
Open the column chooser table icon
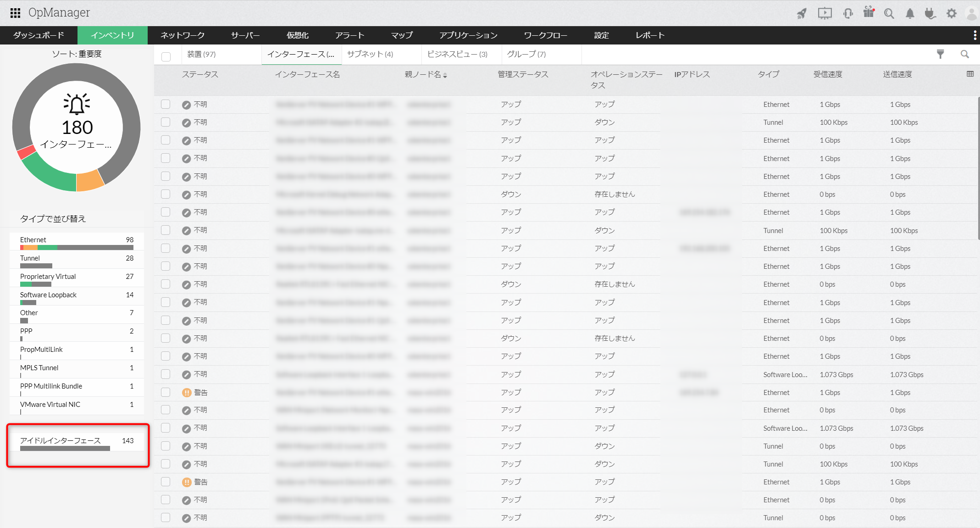point(970,74)
